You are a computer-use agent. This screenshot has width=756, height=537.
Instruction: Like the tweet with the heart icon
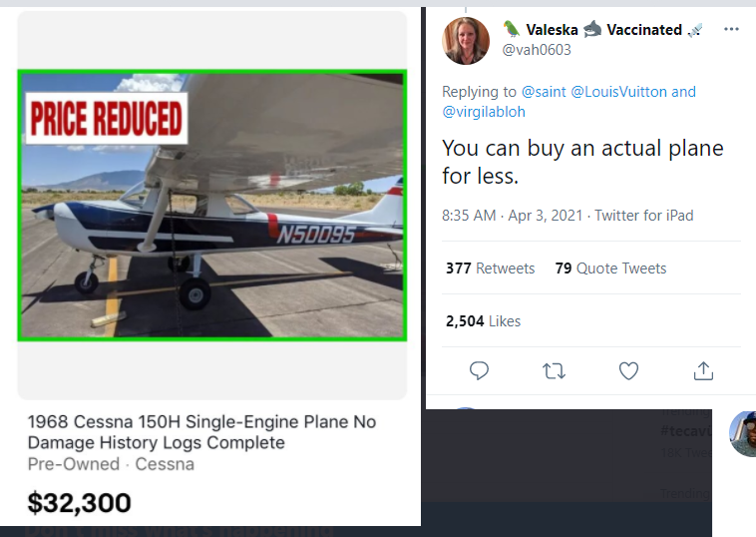click(628, 370)
